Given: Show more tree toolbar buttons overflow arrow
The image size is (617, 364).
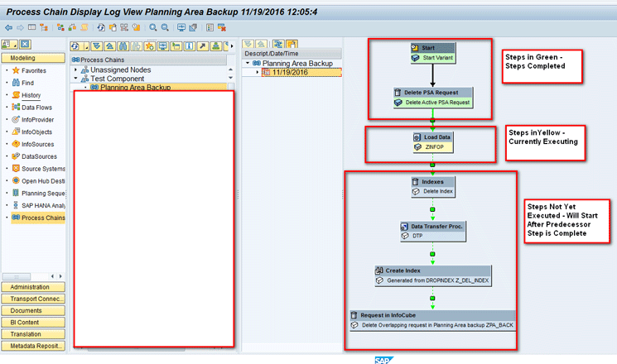Looking at the screenshot, I should (232, 46).
